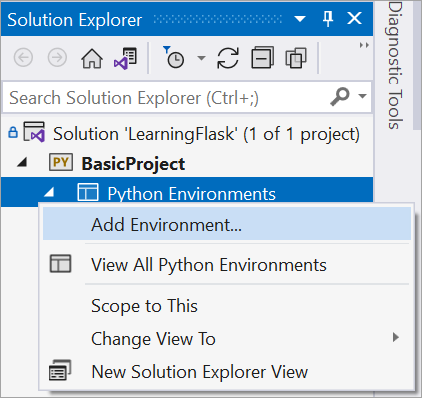Open the Pending Changes Filter dropdown arrow

coord(201,58)
